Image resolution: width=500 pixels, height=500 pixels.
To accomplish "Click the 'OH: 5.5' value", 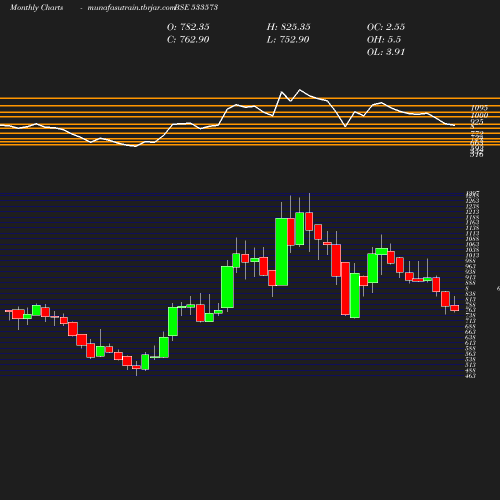I will pyautogui.click(x=384, y=39).
